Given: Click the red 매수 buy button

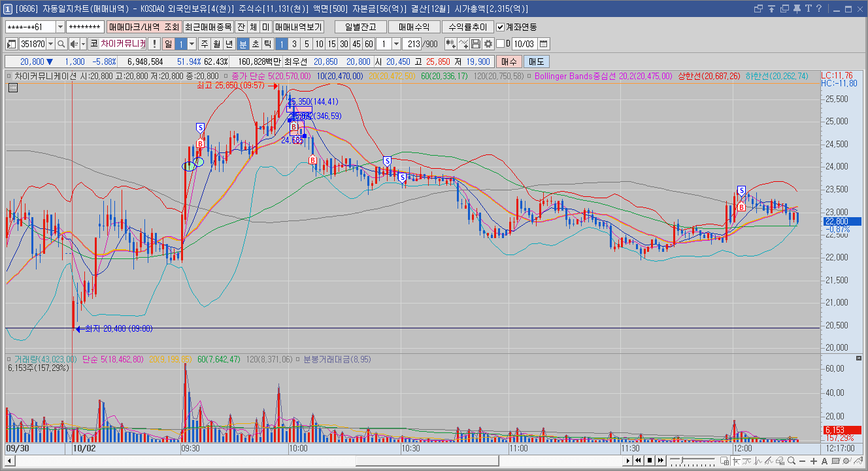Looking at the screenshot, I should (x=509, y=61).
